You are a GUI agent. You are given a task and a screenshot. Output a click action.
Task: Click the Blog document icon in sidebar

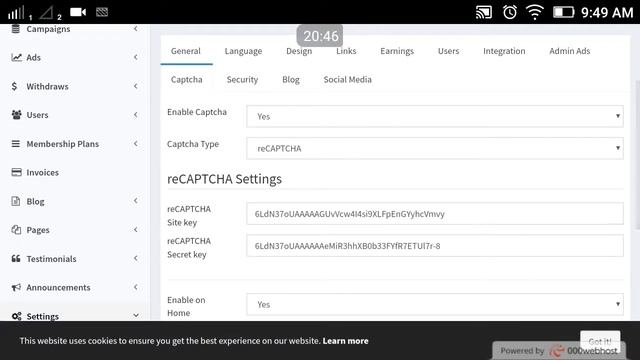pyautogui.click(x=16, y=201)
